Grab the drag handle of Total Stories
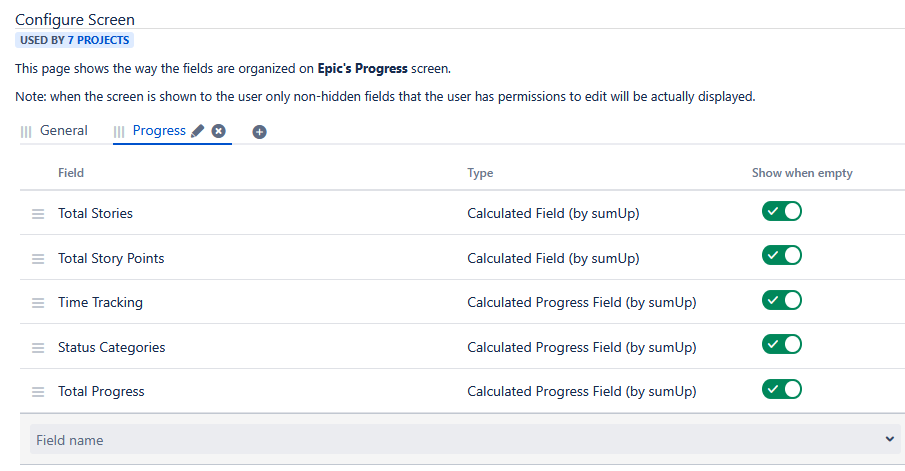This screenshot has width=905, height=471. pos(38,214)
